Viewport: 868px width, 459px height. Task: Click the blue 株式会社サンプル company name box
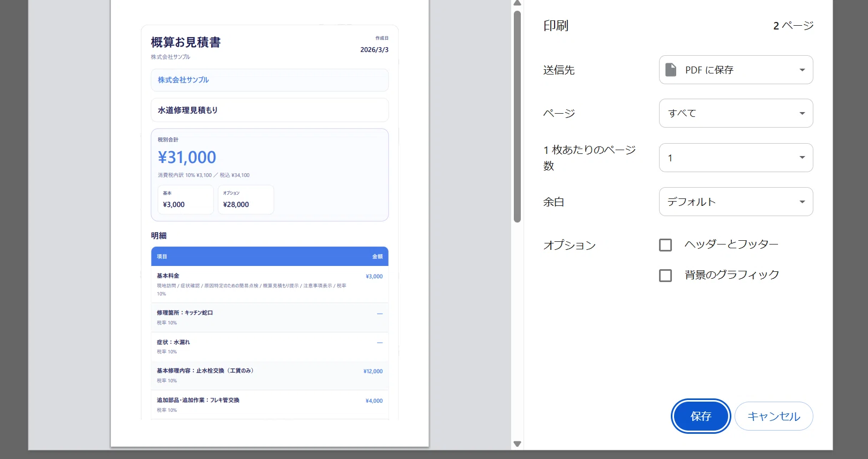click(x=270, y=80)
